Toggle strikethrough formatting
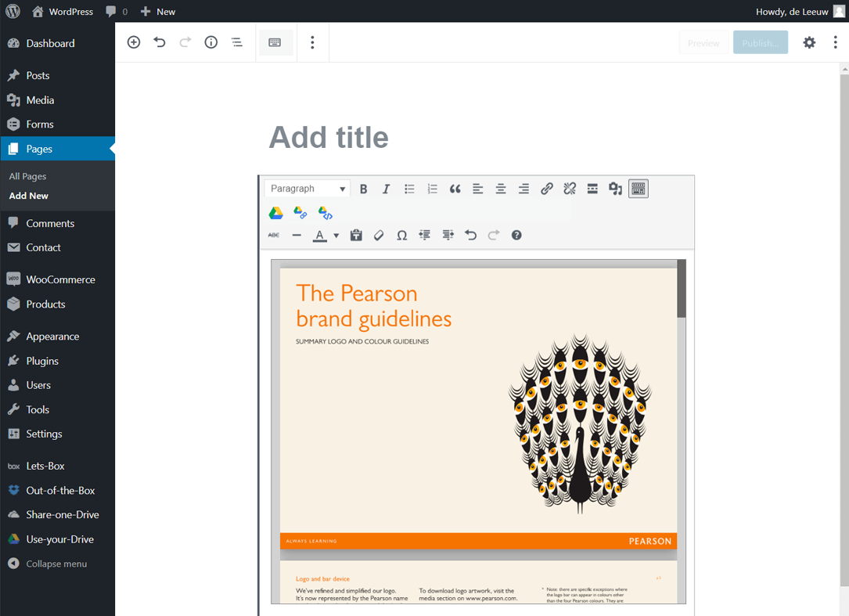The width and height of the screenshot is (849, 616). coord(274,235)
